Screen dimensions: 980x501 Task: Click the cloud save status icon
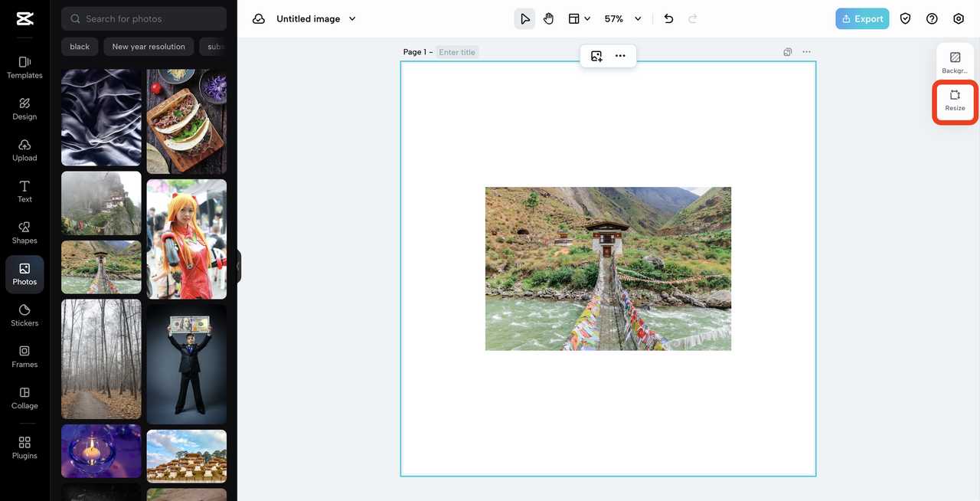pyautogui.click(x=259, y=18)
